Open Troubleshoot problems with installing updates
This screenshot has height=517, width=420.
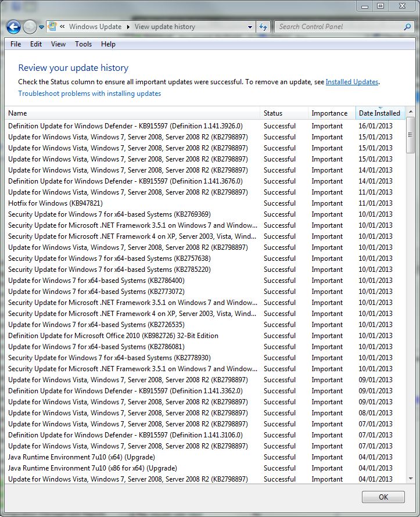[89, 94]
